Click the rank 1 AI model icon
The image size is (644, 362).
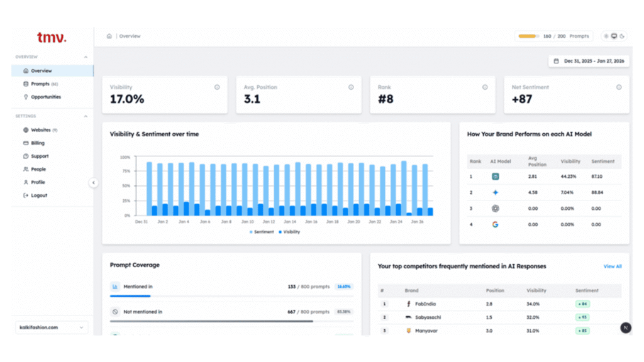tap(496, 177)
